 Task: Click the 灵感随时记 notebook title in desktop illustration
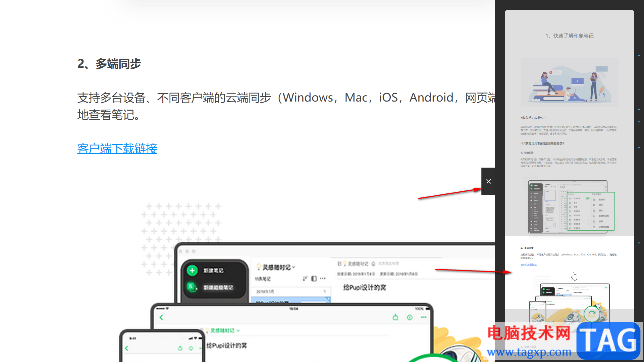pyautogui.click(x=276, y=267)
